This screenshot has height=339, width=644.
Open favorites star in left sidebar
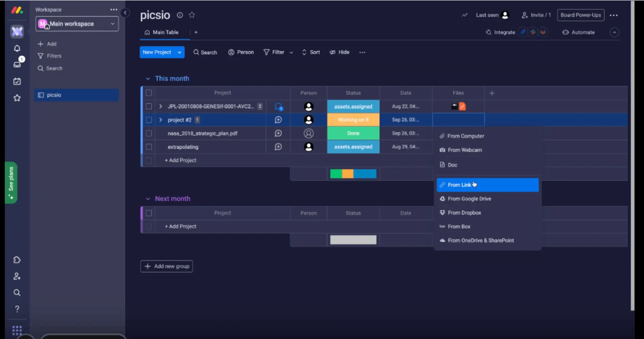coord(17,98)
